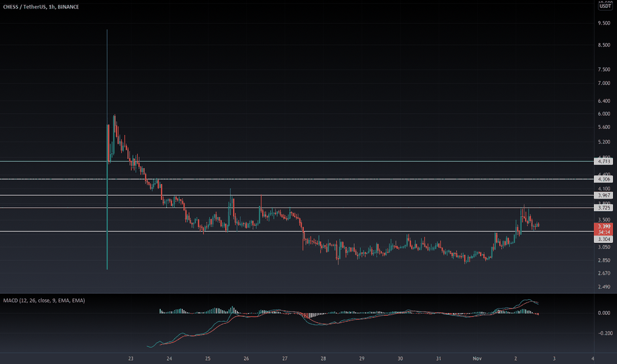Click the 3.304 price line label
Viewport: 617px width, 364px height.
point(604,240)
